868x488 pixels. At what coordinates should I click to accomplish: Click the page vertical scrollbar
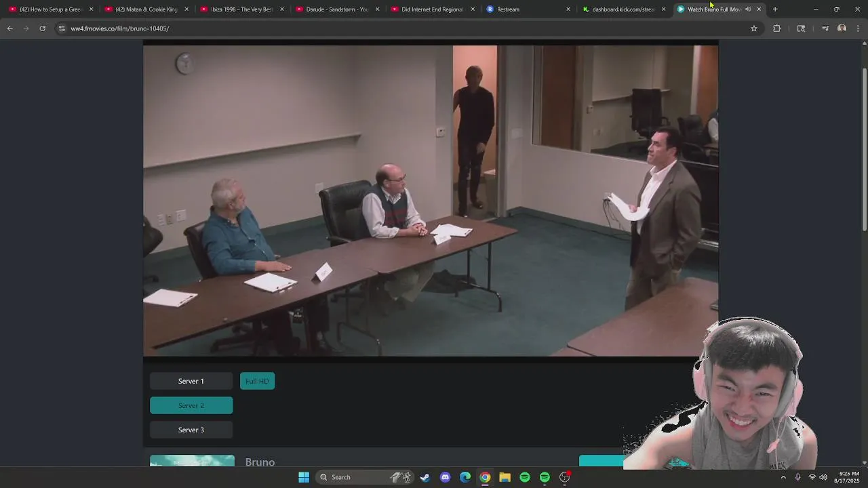coord(864,149)
